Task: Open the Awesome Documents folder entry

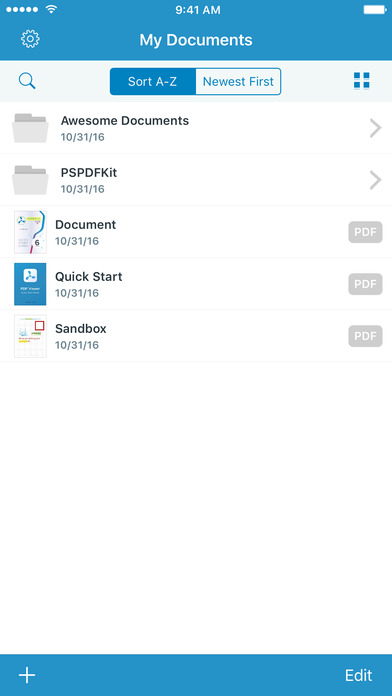Action: pyautogui.click(x=196, y=128)
